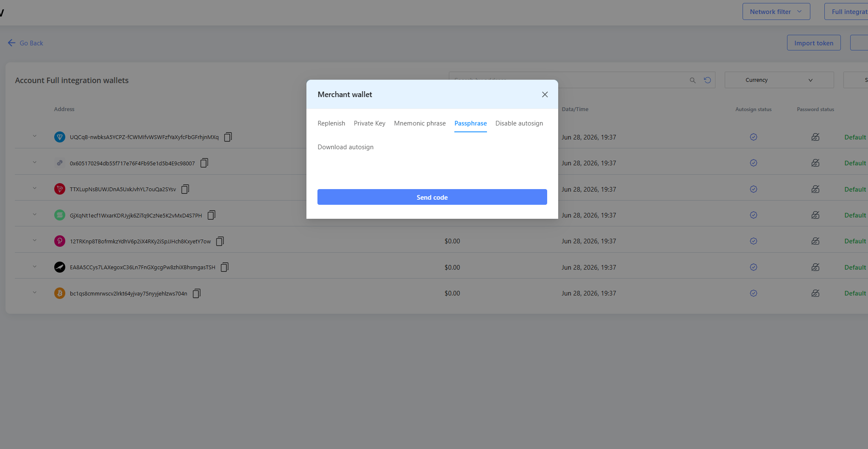This screenshot has width=868, height=449.
Task: Copy the TTXLupNsBUWJ wallet address
Action: pos(185,189)
